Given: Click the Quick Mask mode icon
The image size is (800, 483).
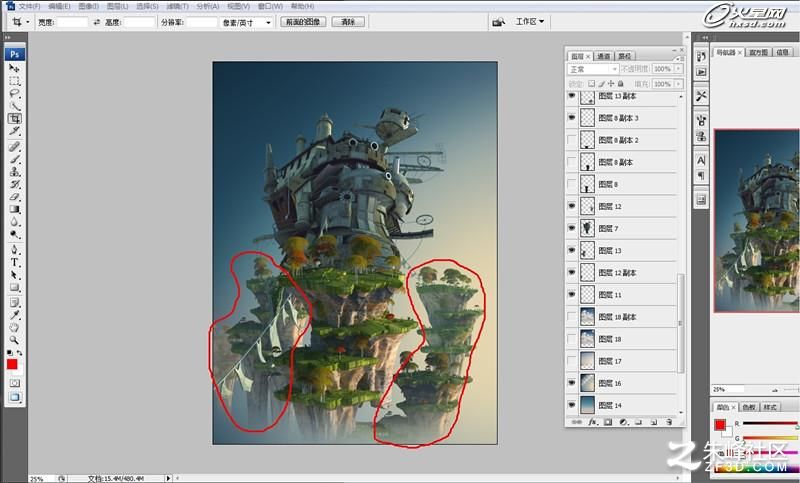Looking at the screenshot, I should [x=14, y=383].
